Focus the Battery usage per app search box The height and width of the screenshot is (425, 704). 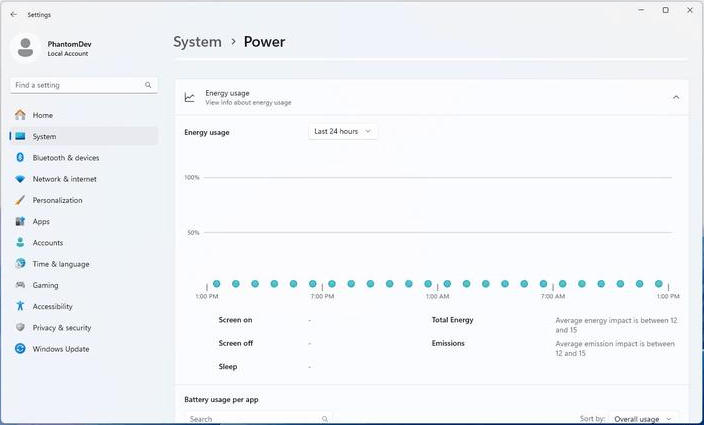[x=258, y=418]
